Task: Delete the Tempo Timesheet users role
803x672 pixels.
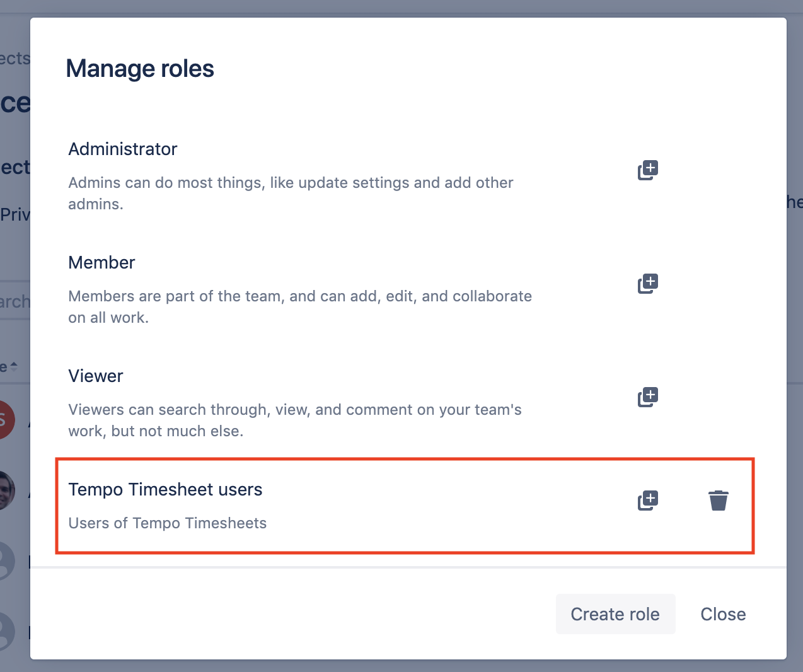Action: [719, 501]
